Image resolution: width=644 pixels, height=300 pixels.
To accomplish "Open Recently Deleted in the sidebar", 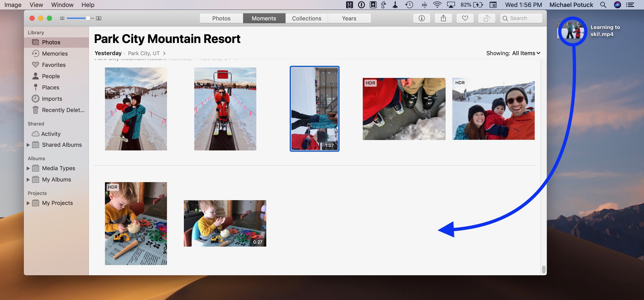I will (57, 110).
